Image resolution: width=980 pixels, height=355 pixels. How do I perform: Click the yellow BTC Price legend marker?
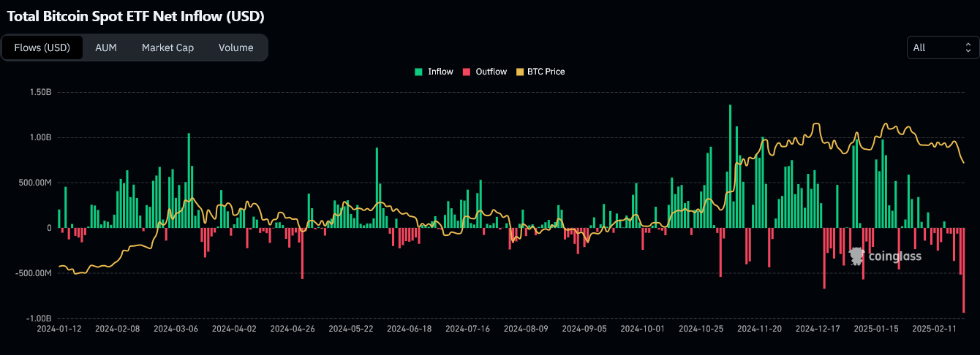pos(520,72)
